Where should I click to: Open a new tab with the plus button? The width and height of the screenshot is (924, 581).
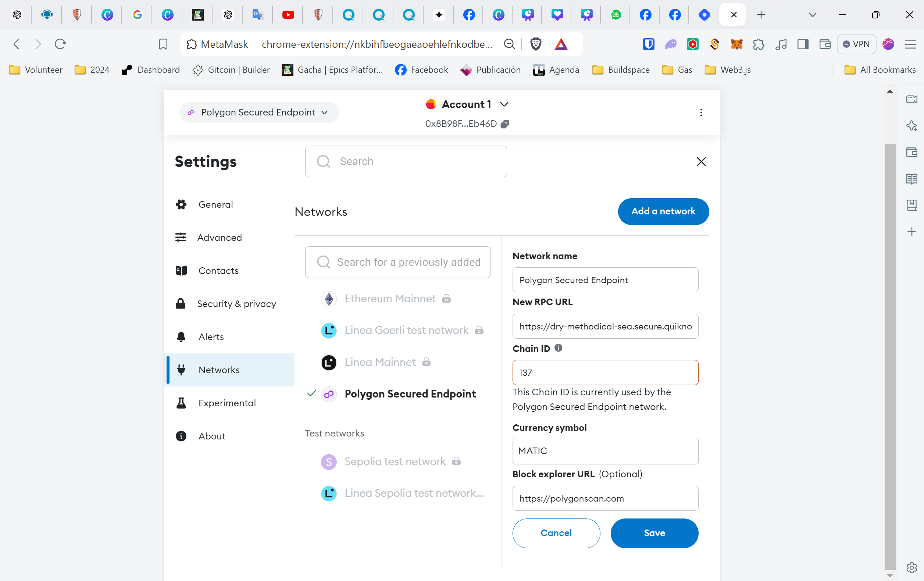(760, 15)
